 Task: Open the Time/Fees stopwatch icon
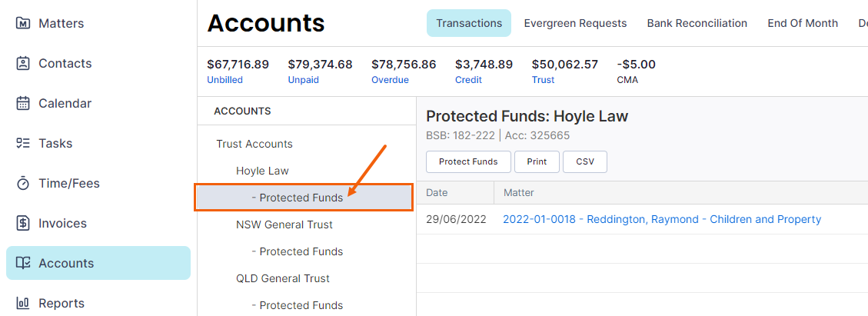pos(23,183)
